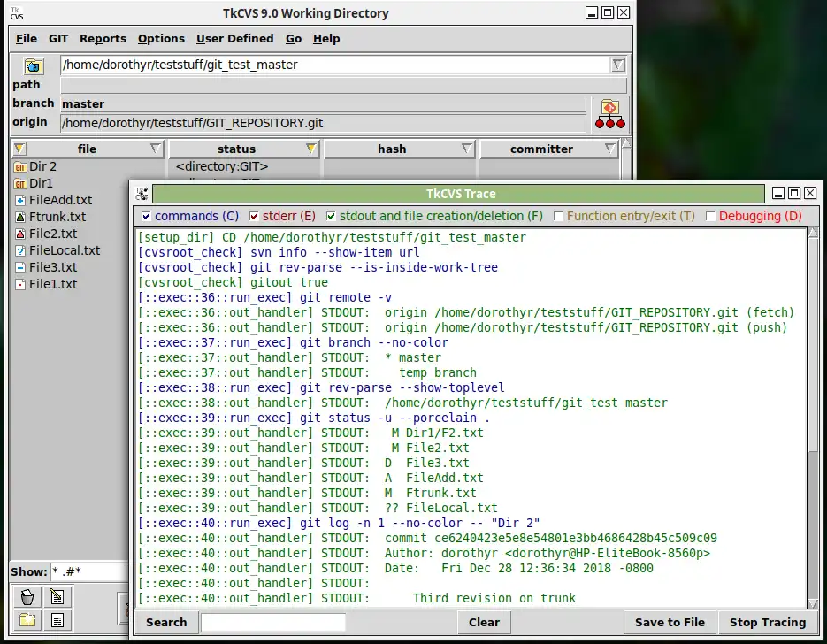
Task: Click the GIT folder icon beside Dir 2
Action: point(20,167)
